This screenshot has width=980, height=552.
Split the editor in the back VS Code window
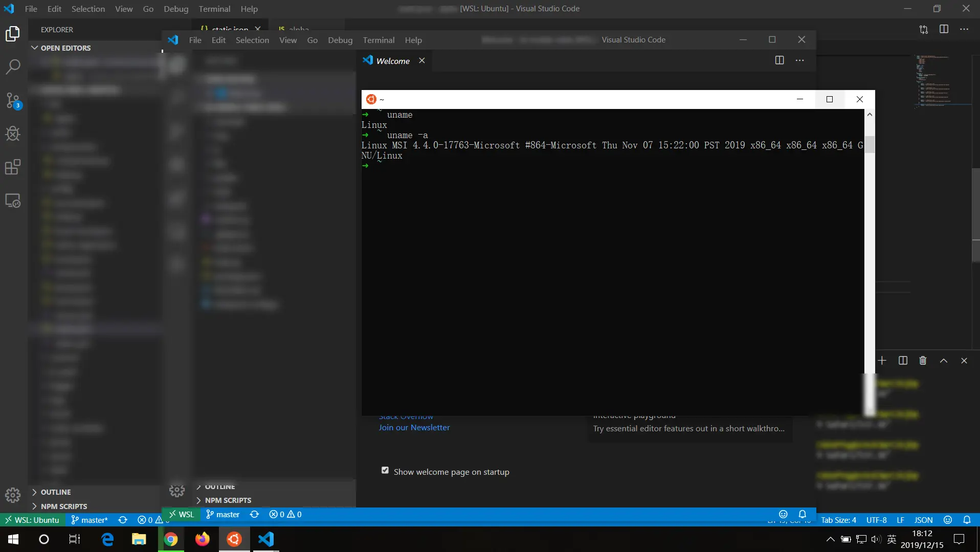coord(944,29)
